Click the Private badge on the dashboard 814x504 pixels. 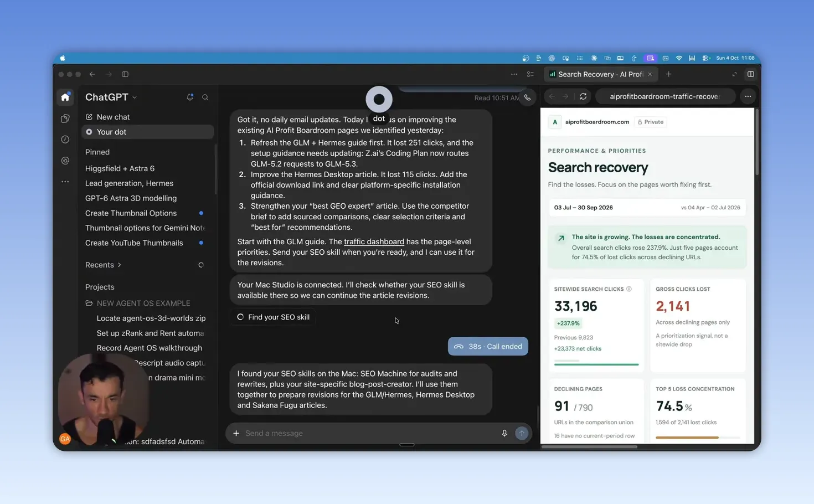pos(650,122)
